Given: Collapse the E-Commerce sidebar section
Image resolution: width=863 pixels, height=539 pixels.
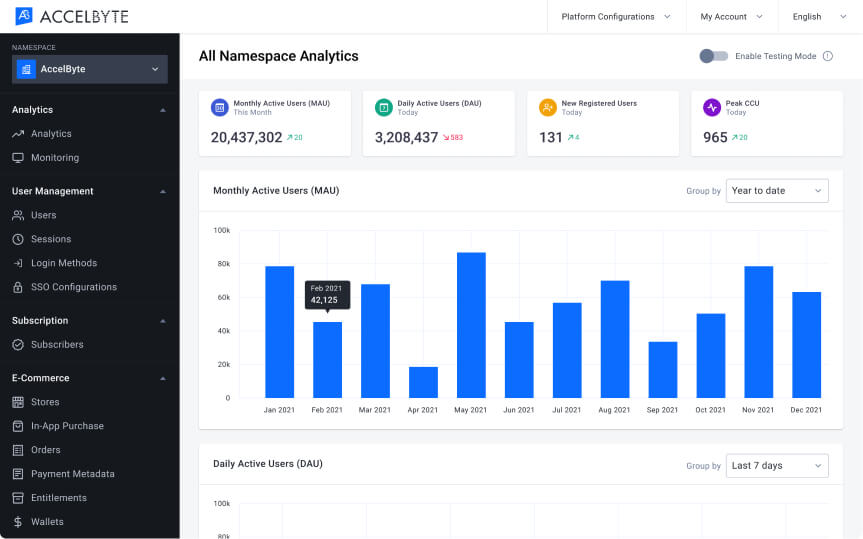Looking at the screenshot, I should [x=163, y=378].
